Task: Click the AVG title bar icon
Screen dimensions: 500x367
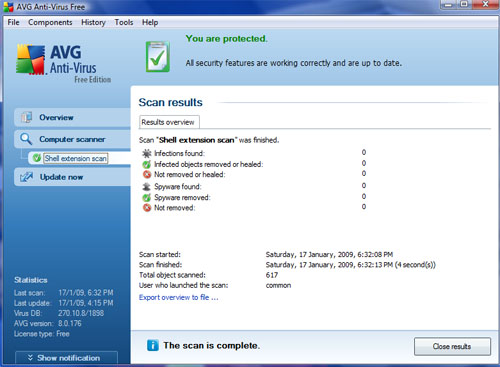Action: pos(8,7)
